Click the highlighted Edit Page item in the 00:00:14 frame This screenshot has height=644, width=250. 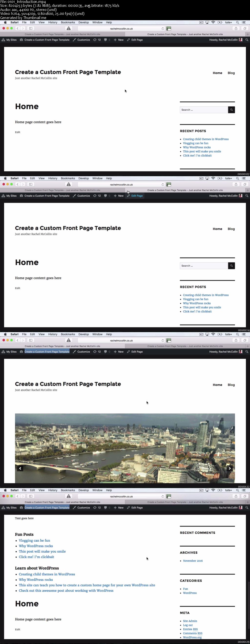point(135,196)
